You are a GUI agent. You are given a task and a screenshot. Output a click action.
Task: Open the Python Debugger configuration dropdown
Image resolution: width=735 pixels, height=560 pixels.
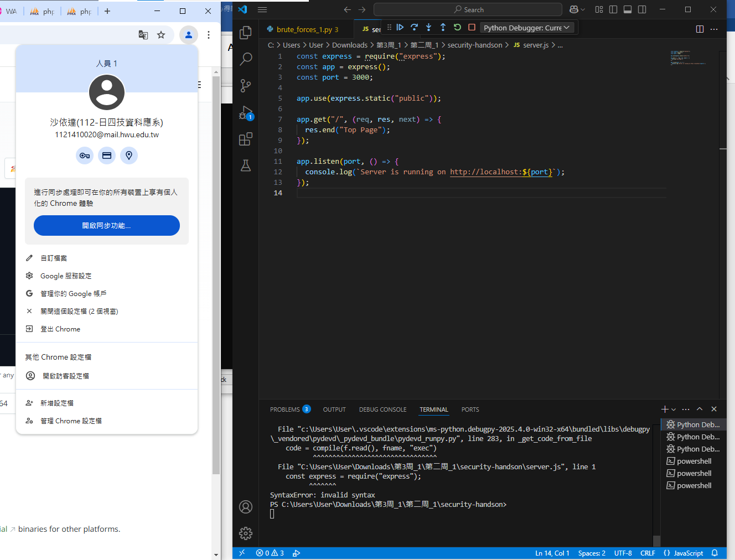tap(526, 28)
